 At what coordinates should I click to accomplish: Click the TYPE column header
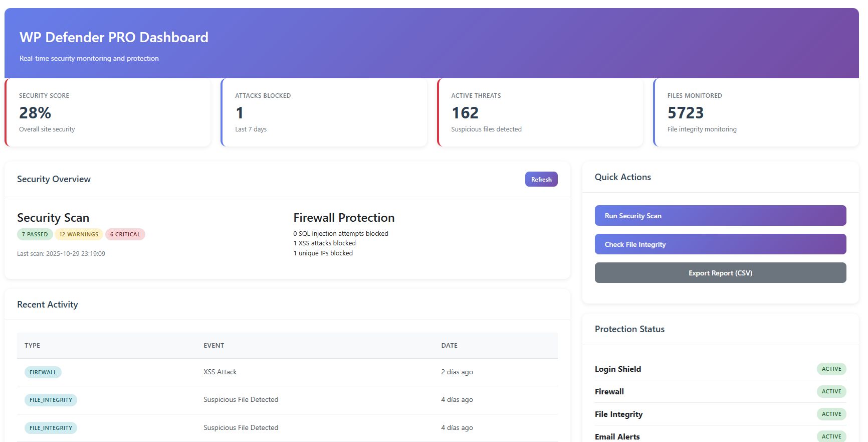(33, 346)
